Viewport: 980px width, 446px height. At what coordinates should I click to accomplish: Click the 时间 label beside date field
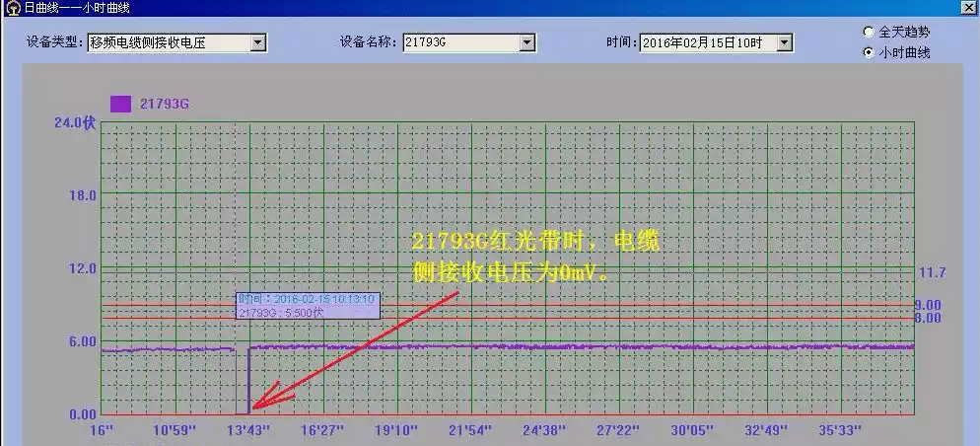click(x=621, y=42)
